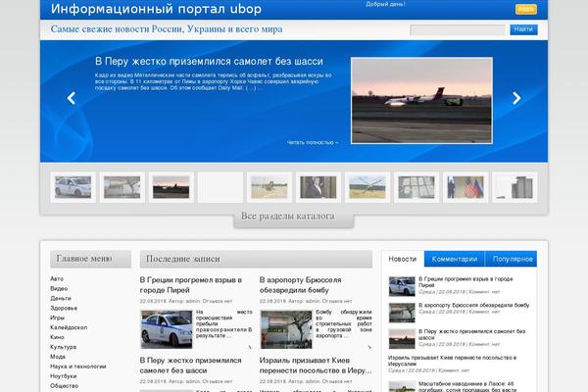Open 'Калейдоскоп' menu category
588x392 pixels.
[x=69, y=327]
